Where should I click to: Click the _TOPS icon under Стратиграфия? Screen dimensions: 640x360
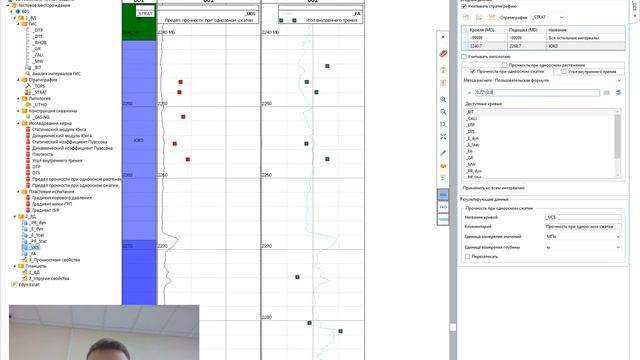(x=28, y=86)
